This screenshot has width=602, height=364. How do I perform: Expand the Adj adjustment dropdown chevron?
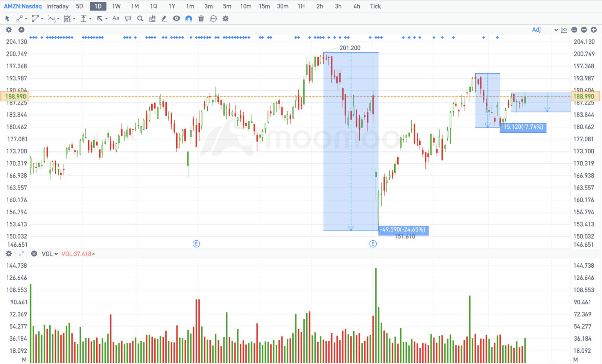point(556,30)
